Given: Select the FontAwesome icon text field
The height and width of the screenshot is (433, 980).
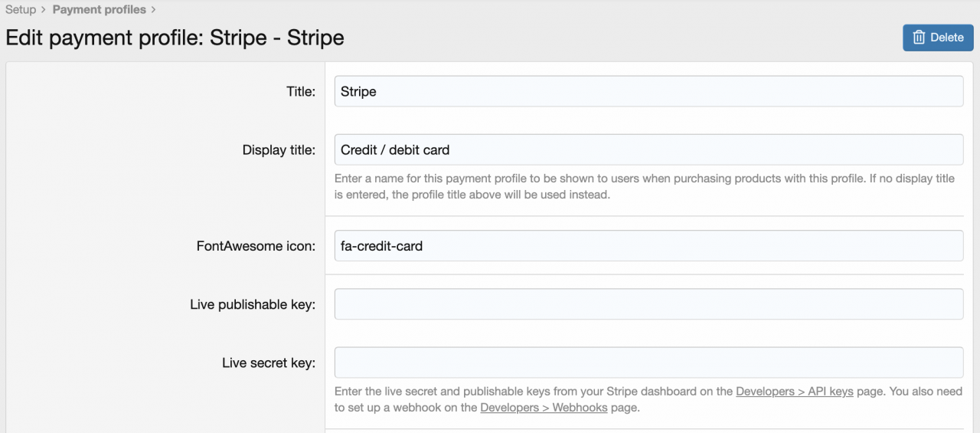Looking at the screenshot, I should pos(648,246).
